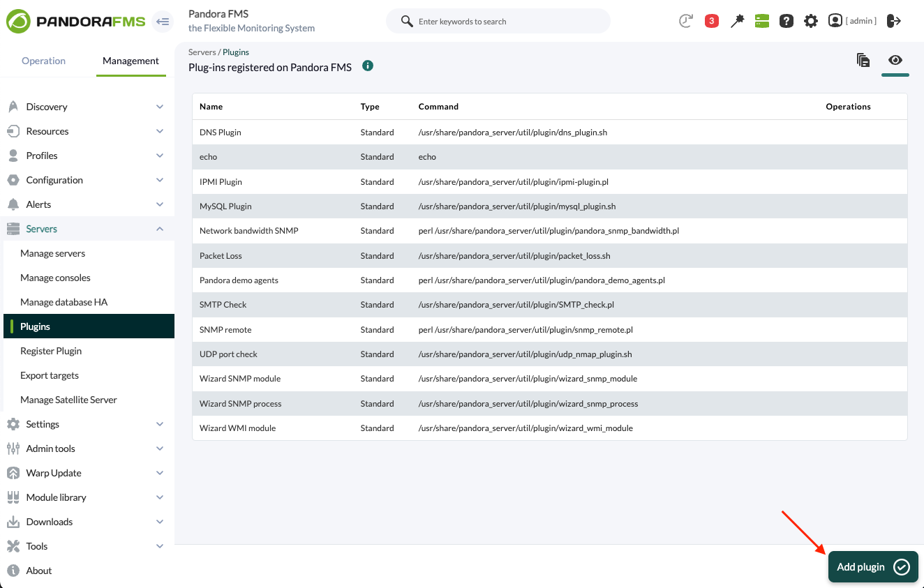Click the copy documents icon above table
This screenshot has height=588, width=924.
point(863,60)
